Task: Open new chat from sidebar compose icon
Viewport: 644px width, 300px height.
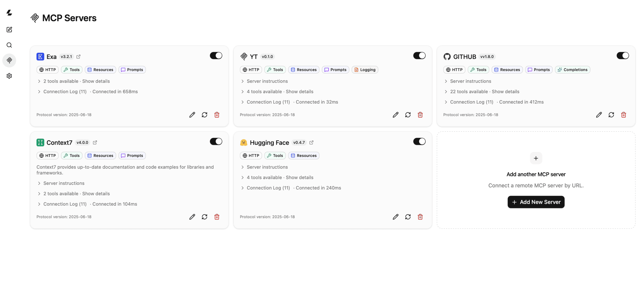Action: click(9, 30)
